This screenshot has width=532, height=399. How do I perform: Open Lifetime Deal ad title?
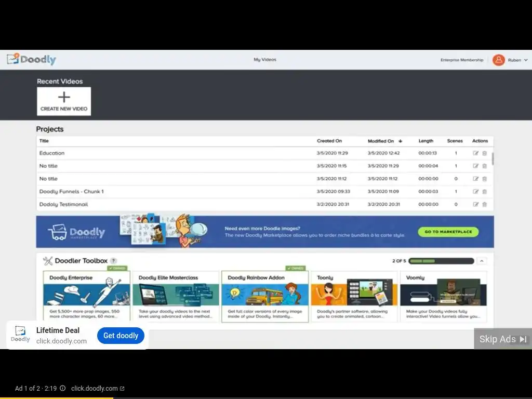[x=58, y=330]
